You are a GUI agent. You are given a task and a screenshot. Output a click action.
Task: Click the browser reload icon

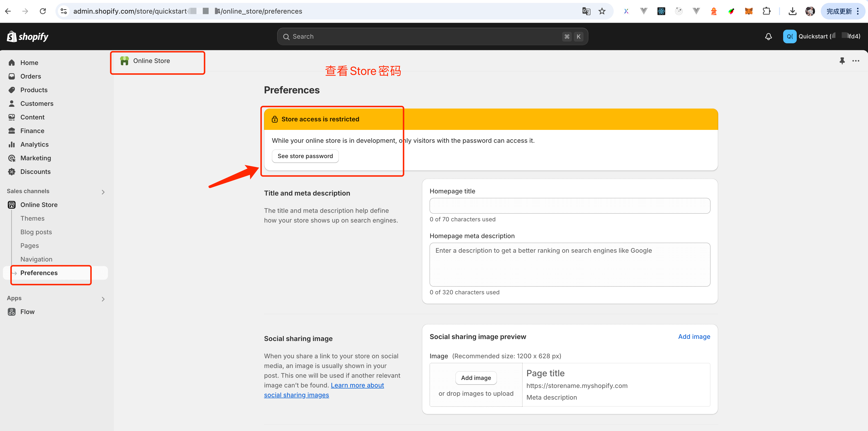pyautogui.click(x=43, y=11)
